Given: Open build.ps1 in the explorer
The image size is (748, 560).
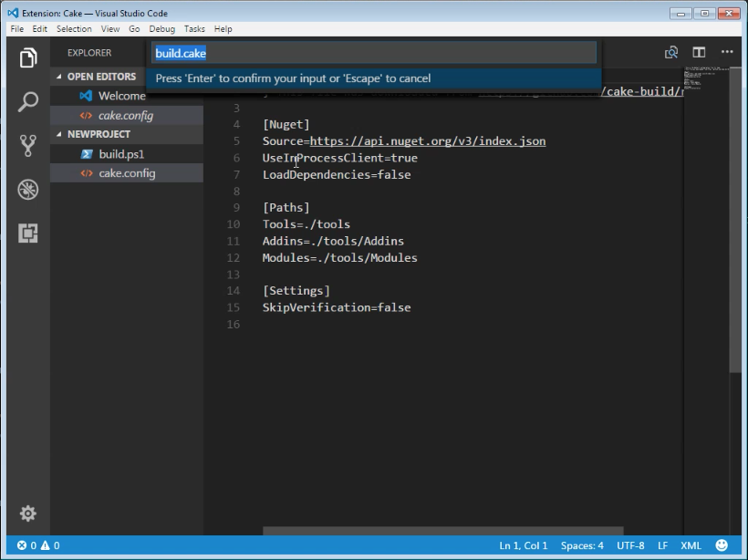Looking at the screenshot, I should click(x=127, y=154).
